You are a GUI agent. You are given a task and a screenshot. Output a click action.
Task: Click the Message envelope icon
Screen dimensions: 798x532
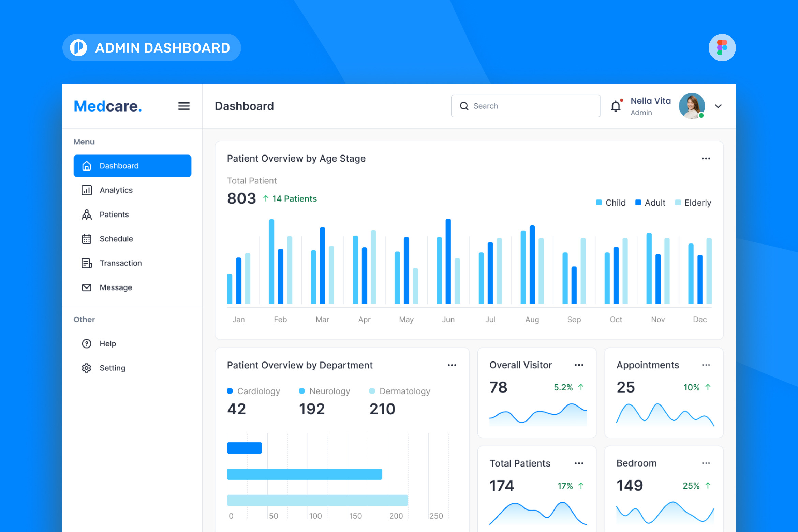click(x=87, y=287)
